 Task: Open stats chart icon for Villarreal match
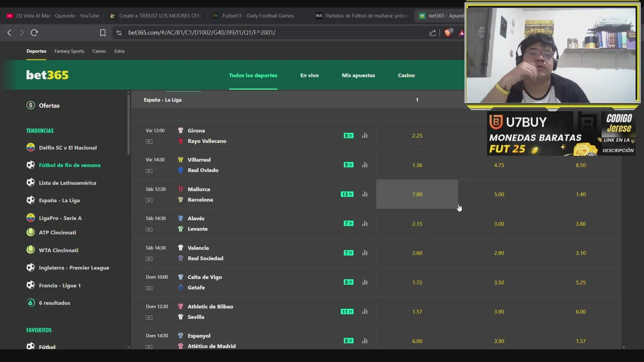click(x=365, y=165)
